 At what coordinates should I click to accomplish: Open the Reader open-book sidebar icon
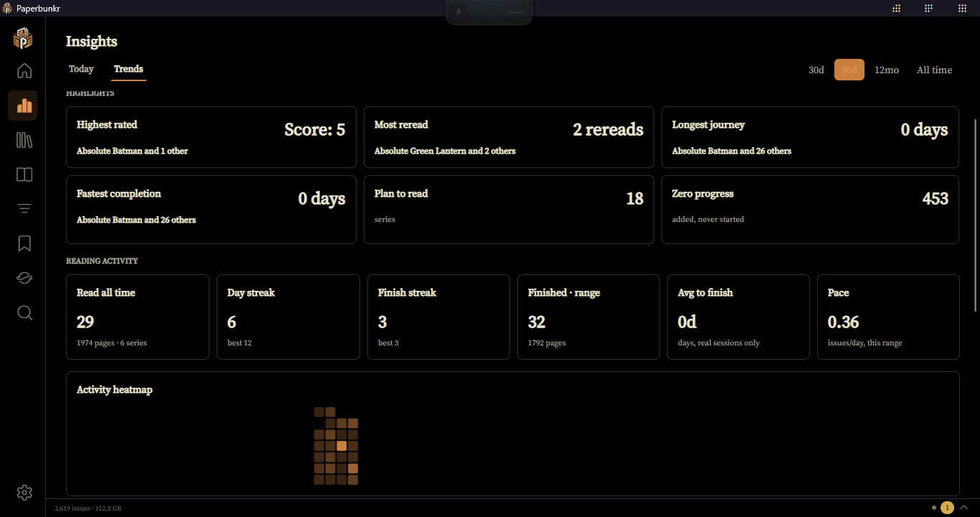pyautogui.click(x=24, y=174)
